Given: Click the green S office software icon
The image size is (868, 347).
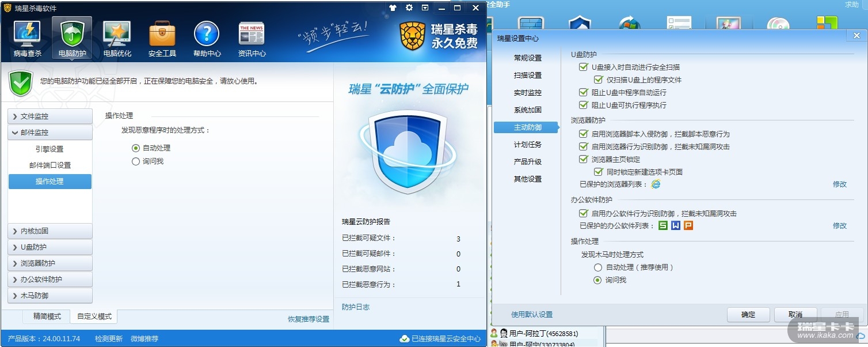Looking at the screenshot, I should (663, 225).
